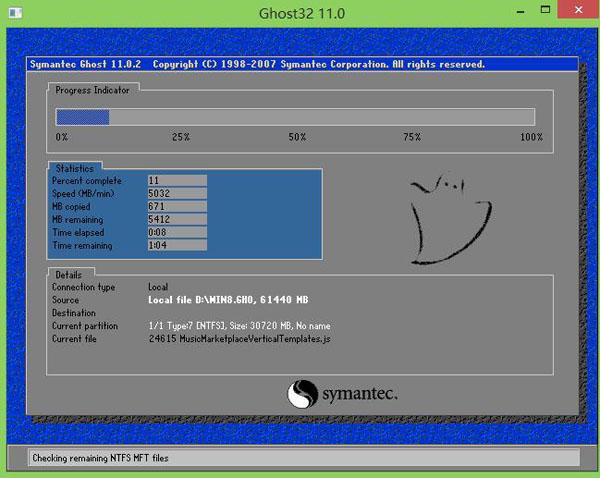Click the 100% progress marker
Screen dimensions: 600x478
coord(531,137)
